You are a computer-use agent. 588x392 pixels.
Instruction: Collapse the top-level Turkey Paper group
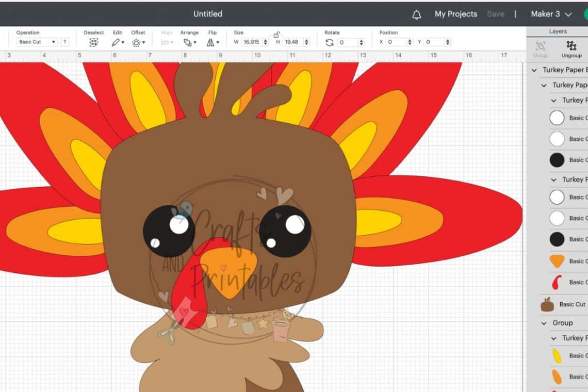(534, 70)
